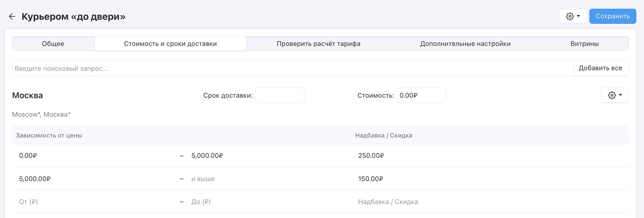Expand the Москва zone gear dropdown

(x=614, y=95)
